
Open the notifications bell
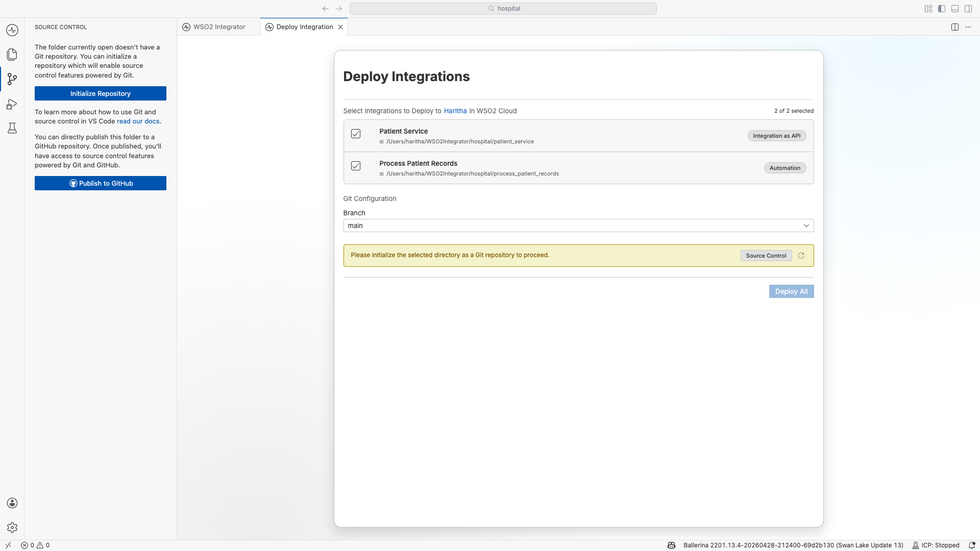click(x=972, y=545)
